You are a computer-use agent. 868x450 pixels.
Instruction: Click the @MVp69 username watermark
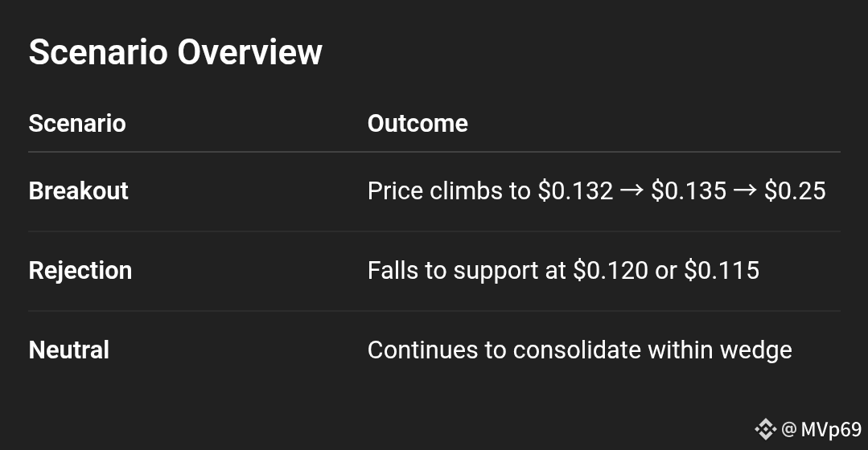[821, 430]
